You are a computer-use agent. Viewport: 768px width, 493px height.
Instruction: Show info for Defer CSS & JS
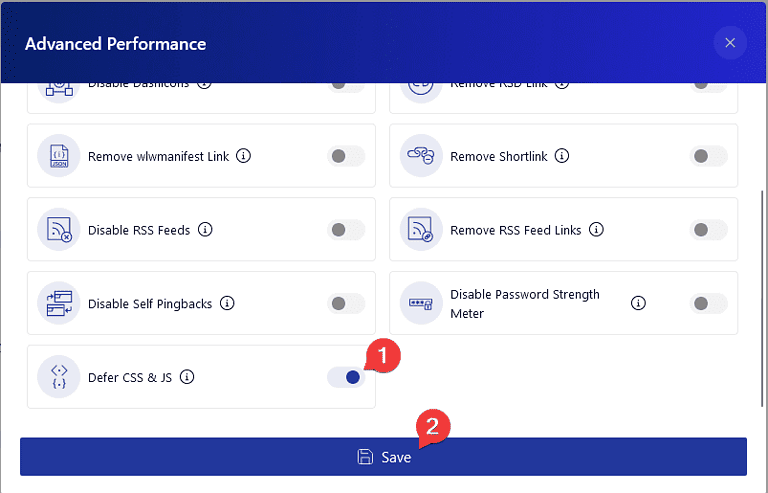(x=187, y=377)
